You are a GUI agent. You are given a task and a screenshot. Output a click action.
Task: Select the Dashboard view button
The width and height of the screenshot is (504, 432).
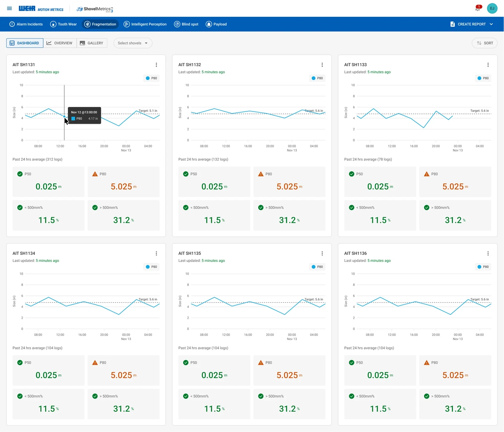click(25, 43)
